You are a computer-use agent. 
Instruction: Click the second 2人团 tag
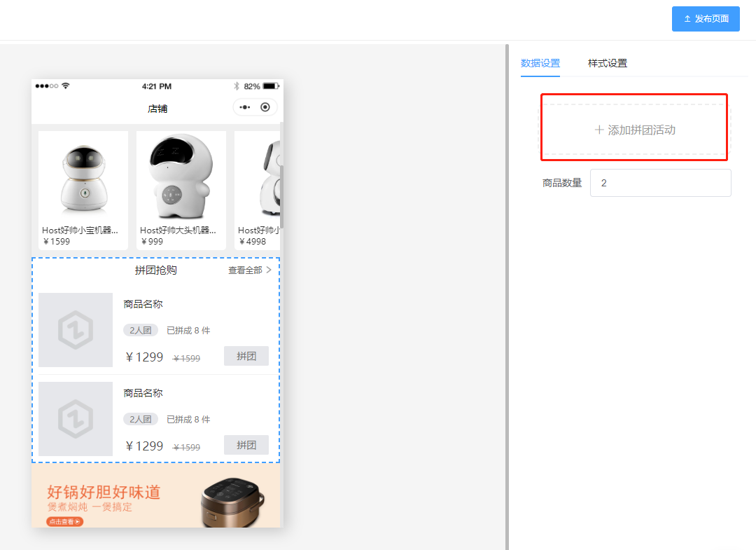(x=140, y=419)
